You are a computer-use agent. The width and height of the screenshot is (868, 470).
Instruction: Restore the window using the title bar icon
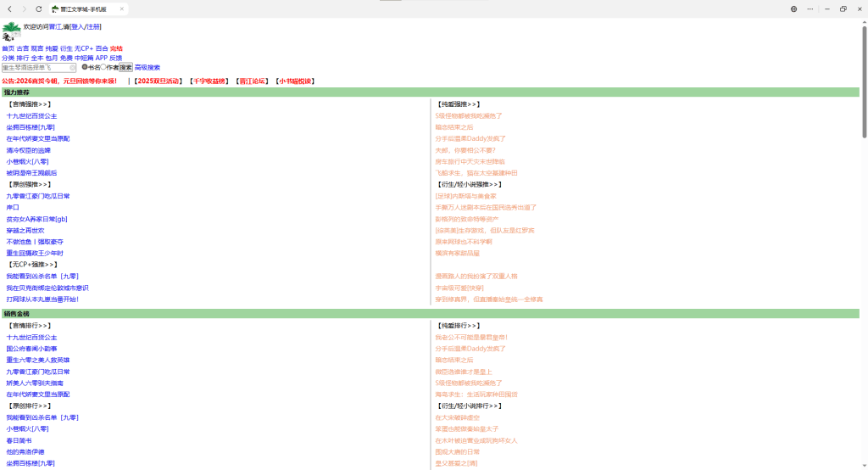[x=843, y=8]
